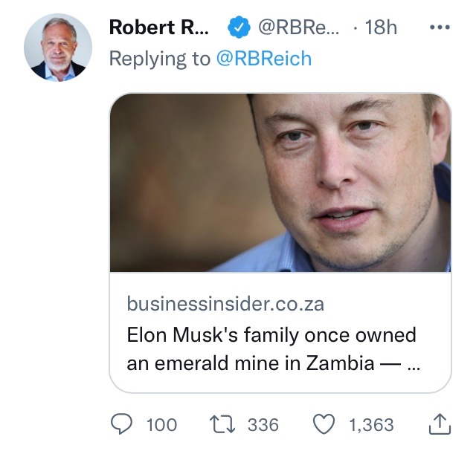476x451 pixels.
Task: Click the 18h timestamp
Action: pyautogui.click(x=380, y=27)
